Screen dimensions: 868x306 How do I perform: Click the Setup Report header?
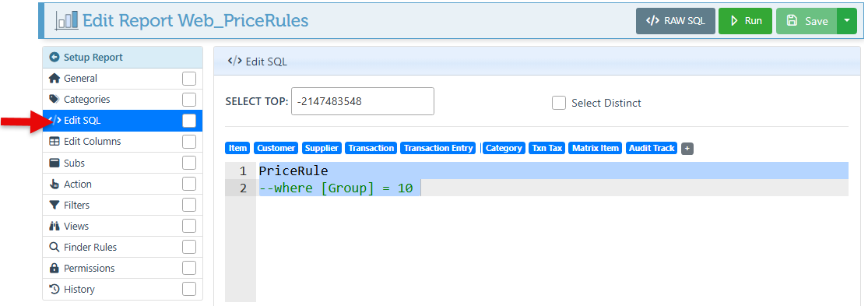pyautogui.click(x=122, y=57)
